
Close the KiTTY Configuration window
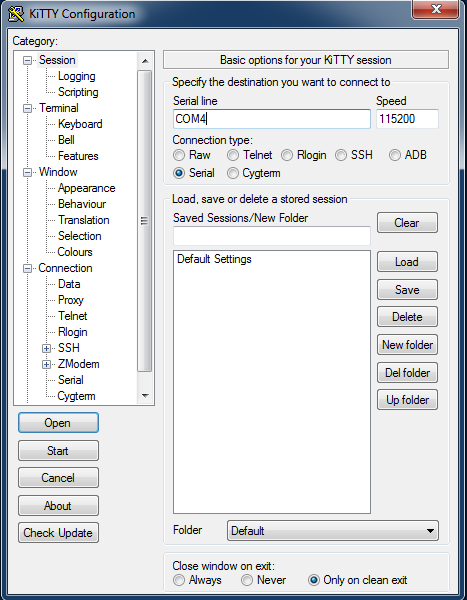click(x=435, y=9)
